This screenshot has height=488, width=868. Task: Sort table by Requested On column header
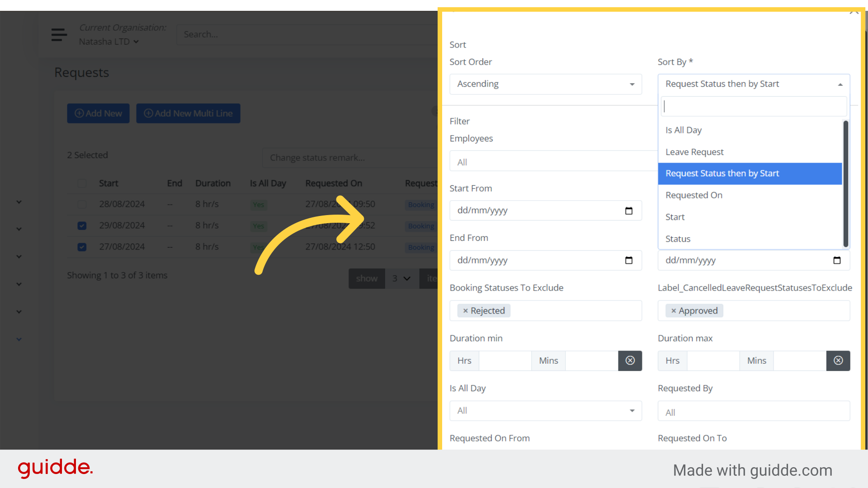[x=334, y=183]
